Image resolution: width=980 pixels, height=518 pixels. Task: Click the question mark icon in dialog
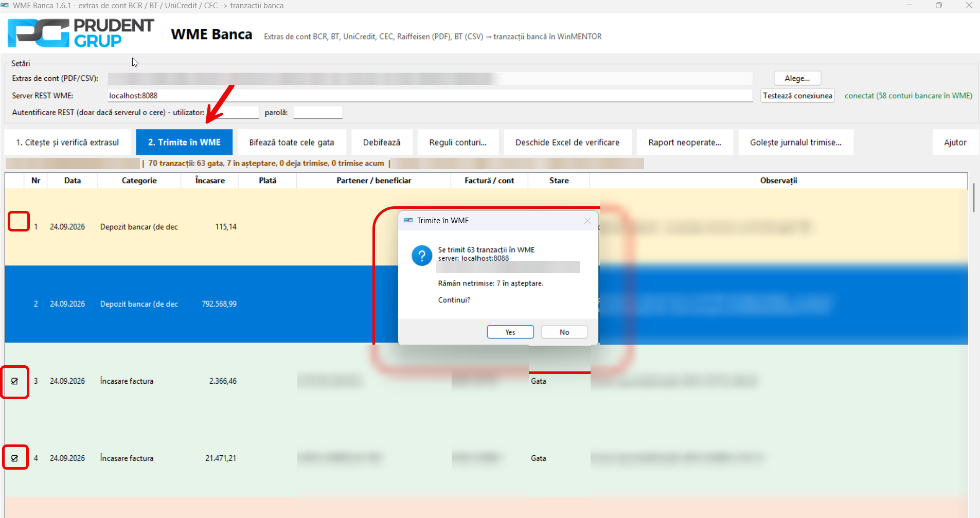[x=422, y=256]
